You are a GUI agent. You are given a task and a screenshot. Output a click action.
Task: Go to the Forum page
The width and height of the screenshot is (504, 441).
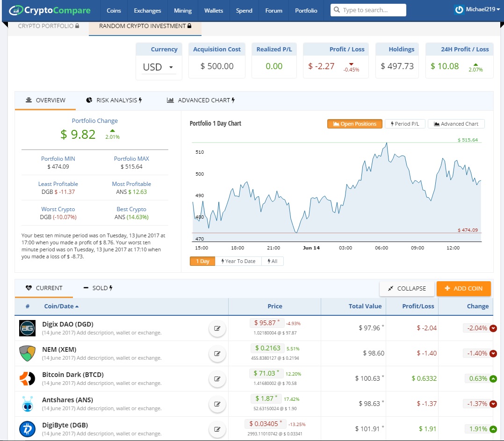274,11
